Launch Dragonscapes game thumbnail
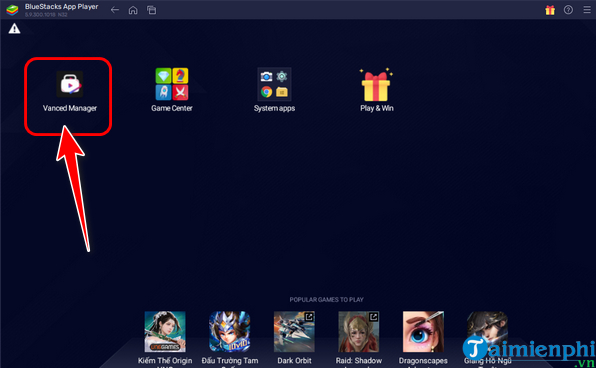This screenshot has width=596, height=368. click(x=423, y=332)
